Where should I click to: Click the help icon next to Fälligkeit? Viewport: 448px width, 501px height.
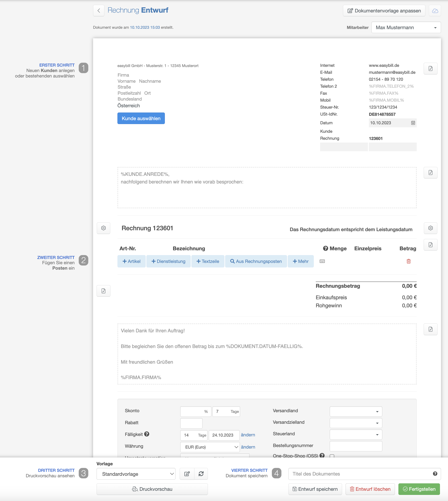[x=147, y=434]
